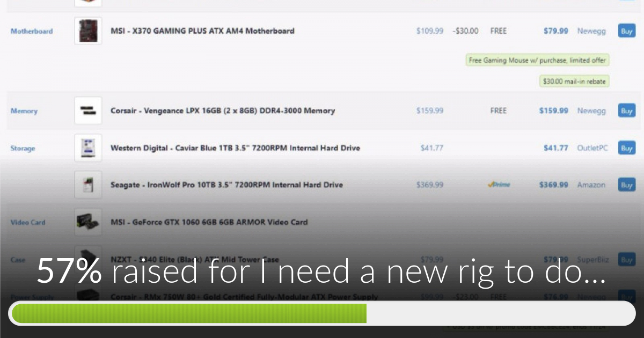Click the Memory category link
Image resolution: width=644 pixels, height=338 pixels.
[x=24, y=111]
